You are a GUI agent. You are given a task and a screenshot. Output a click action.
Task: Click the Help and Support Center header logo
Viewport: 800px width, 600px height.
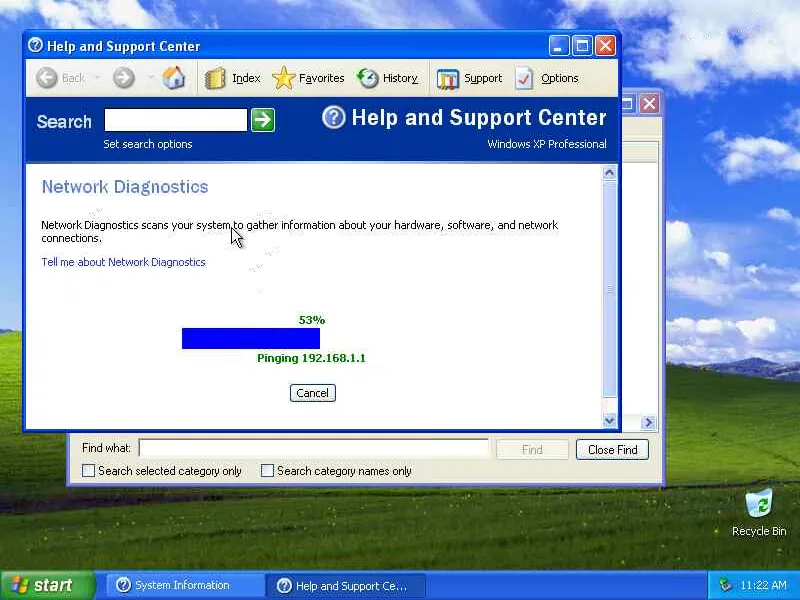pos(334,117)
